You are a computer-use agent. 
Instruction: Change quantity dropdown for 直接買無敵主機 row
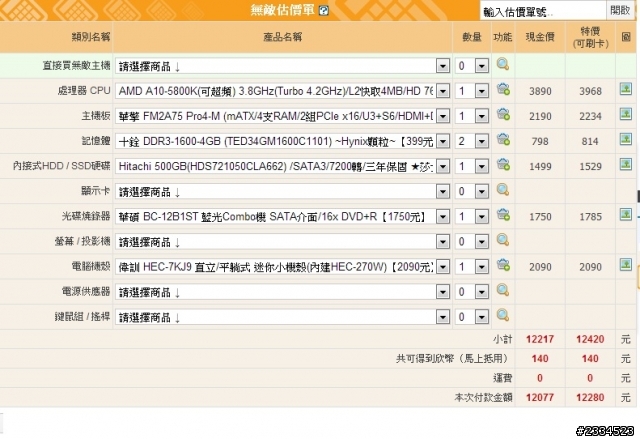click(472, 66)
